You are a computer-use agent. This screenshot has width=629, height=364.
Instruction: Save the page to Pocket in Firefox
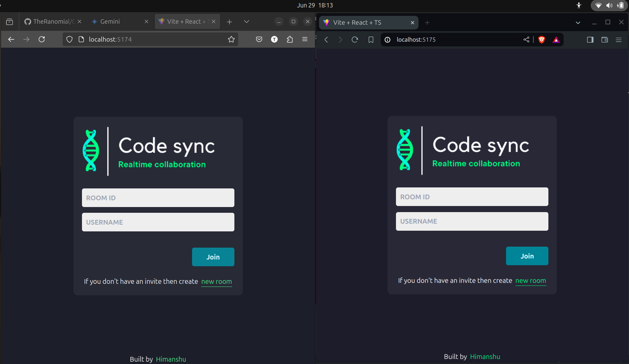coord(259,40)
